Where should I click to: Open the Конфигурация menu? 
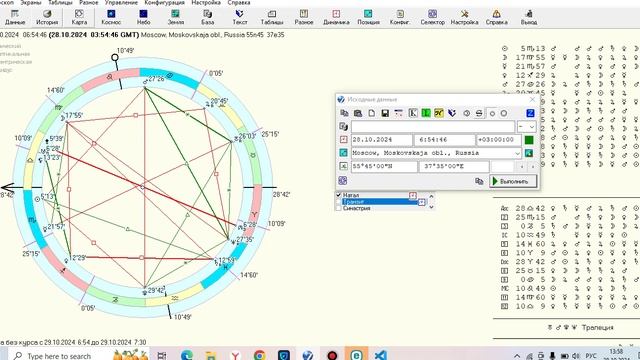(164, 2)
